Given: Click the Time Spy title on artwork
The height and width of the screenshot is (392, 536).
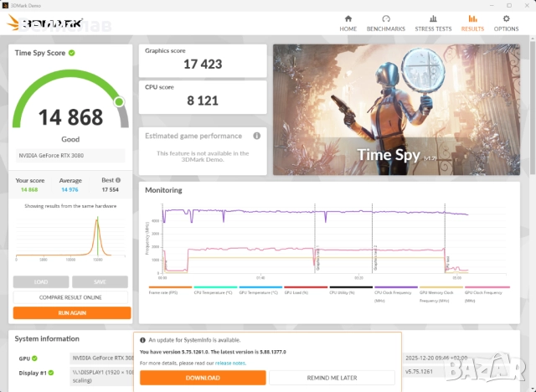Looking at the screenshot, I should click(389, 155).
